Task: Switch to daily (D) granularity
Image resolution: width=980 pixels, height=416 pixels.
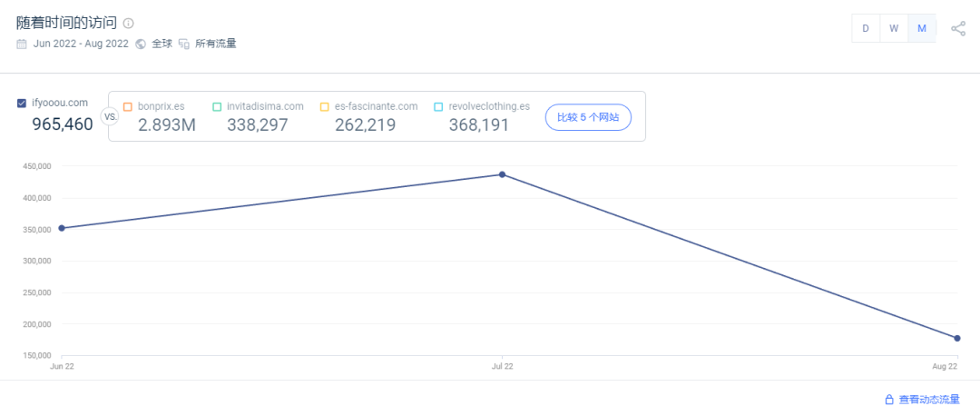Action: 866,28
